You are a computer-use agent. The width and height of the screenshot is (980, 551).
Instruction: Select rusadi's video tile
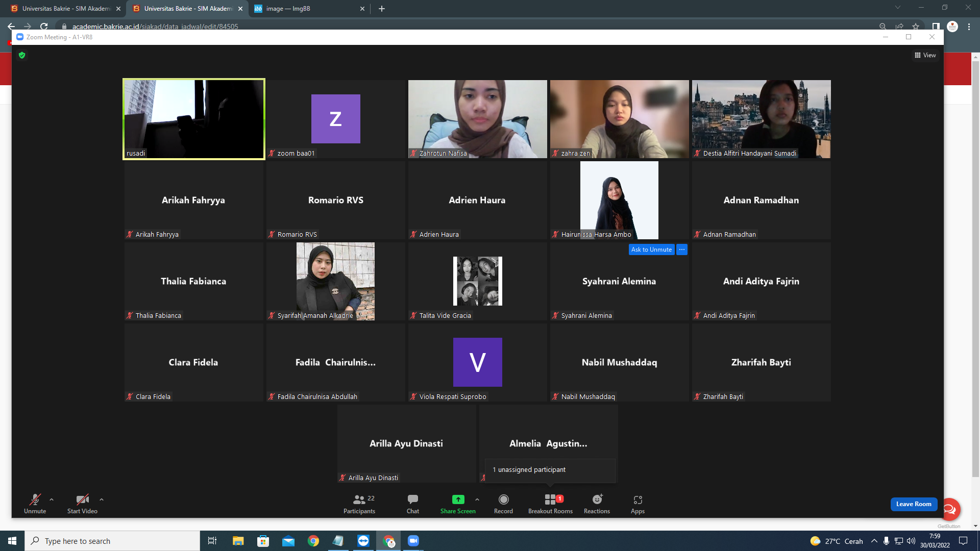point(194,119)
